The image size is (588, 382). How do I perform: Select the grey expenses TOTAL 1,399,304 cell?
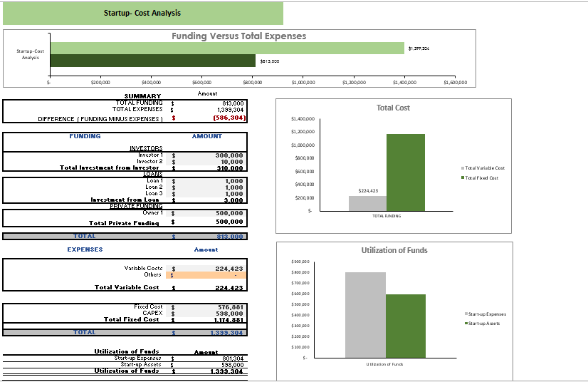[x=206, y=332]
